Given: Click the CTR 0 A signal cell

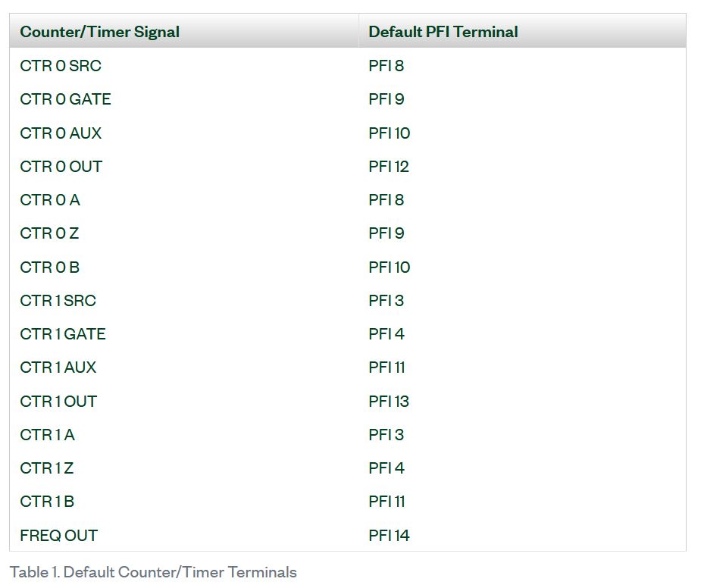Looking at the screenshot, I should coord(50,200).
